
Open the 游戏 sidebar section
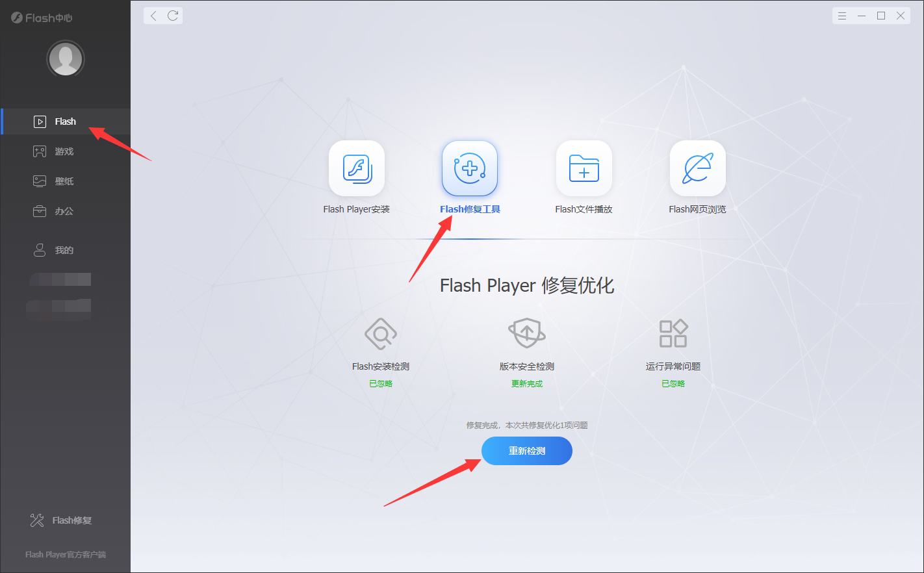pos(66,151)
